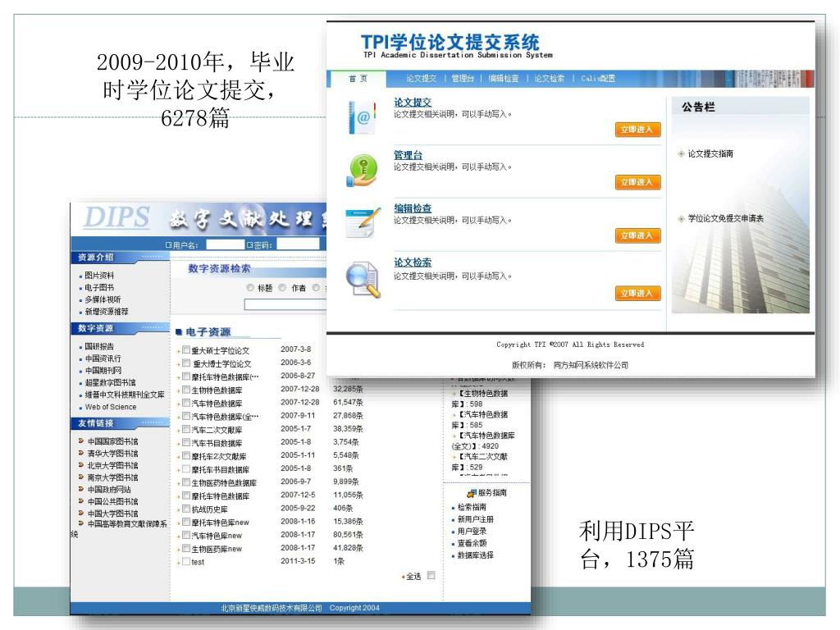Screen dimensions: 840x630
Task: Expand the 生物医药特色数据库 row plus marker
Action: (x=179, y=484)
